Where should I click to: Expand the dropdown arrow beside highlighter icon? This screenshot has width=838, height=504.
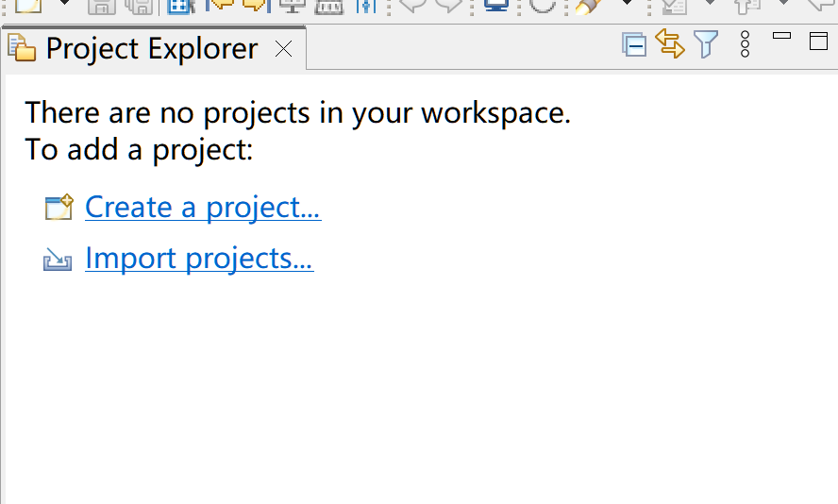(x=626, y=4)
